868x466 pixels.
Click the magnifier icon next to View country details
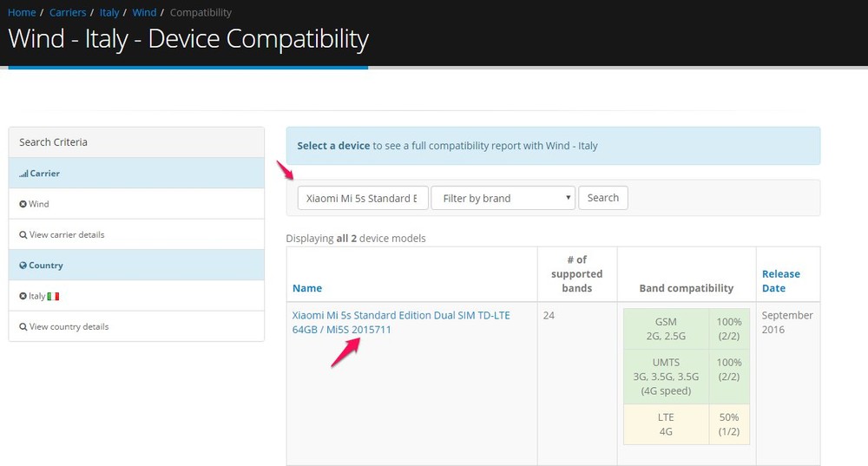pos(23,327)
